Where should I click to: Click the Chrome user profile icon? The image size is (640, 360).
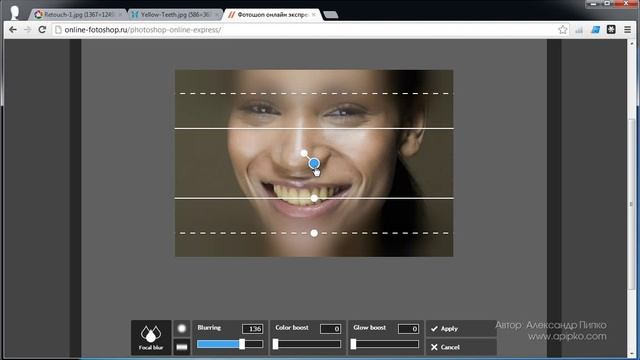pyautogui.click(x=15, y=12)
